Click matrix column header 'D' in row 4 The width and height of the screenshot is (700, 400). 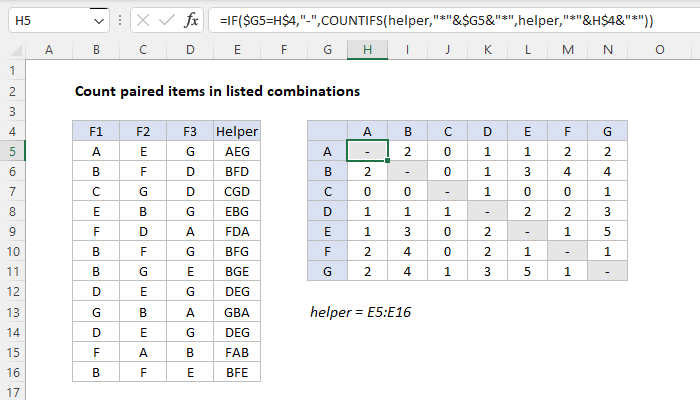click(x=488, y=131)
